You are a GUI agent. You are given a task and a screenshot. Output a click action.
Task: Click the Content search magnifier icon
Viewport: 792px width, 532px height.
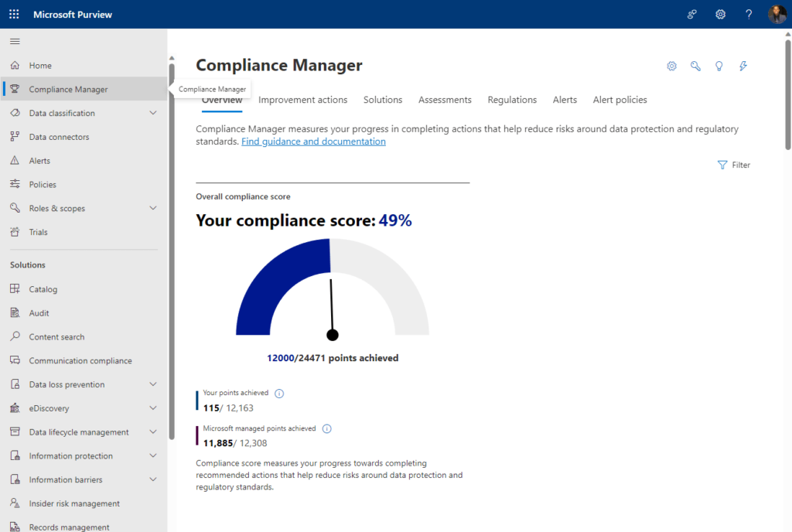click(15, 336)
